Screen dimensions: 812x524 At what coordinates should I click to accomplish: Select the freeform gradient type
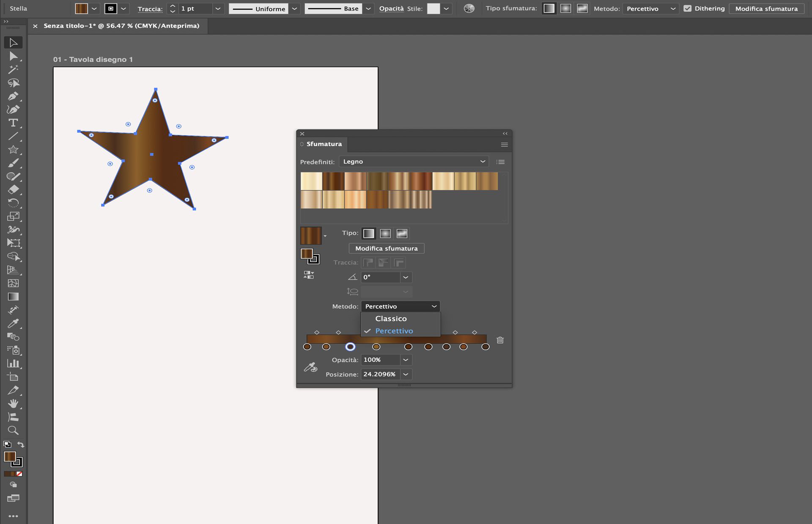pyautogui.click(x=402, y=233)
